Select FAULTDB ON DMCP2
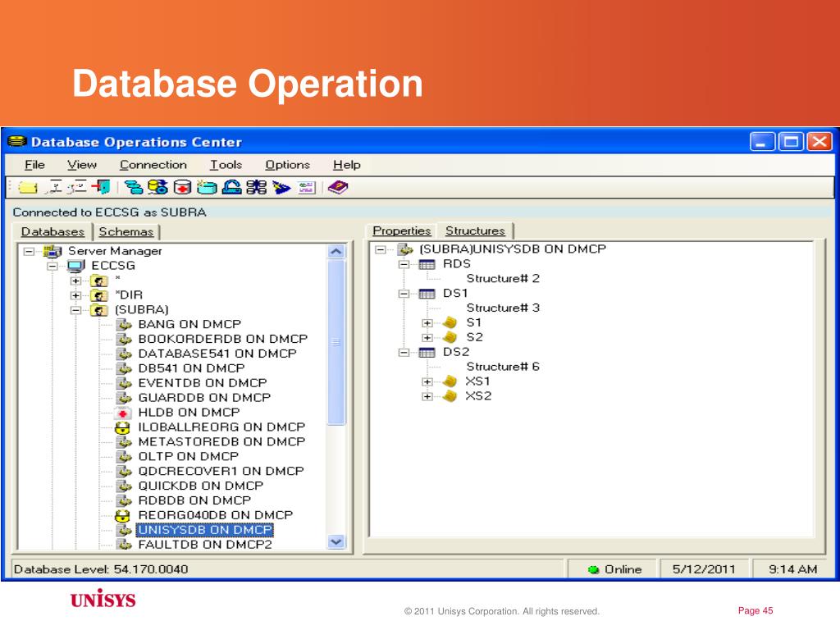Viewport: 840px width, 630px height. point(205,545)
